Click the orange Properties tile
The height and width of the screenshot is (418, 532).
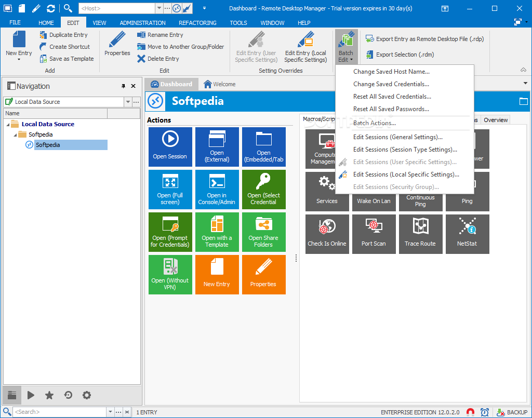click(x=263, y=275)
